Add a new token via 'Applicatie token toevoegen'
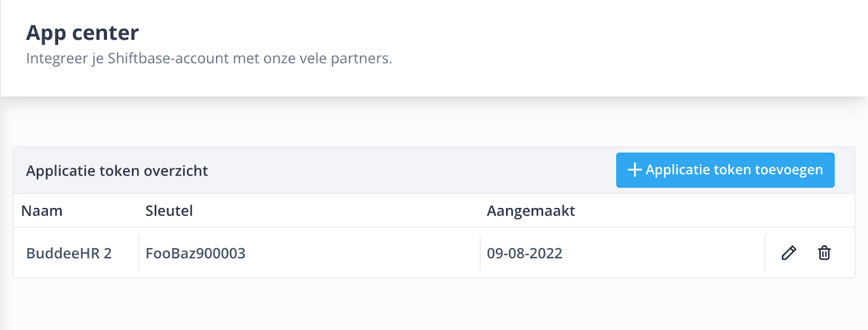Screen dimensions: 868x330 point(725,170)
